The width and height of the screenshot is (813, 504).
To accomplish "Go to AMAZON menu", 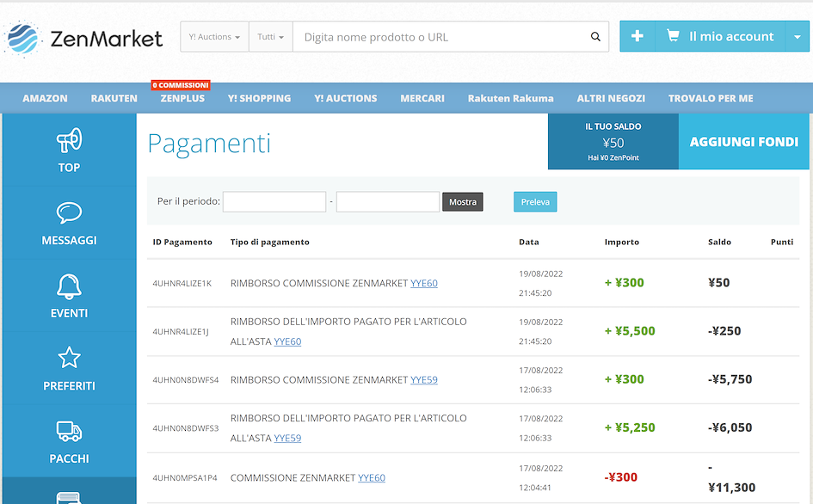I will (45, 99).
